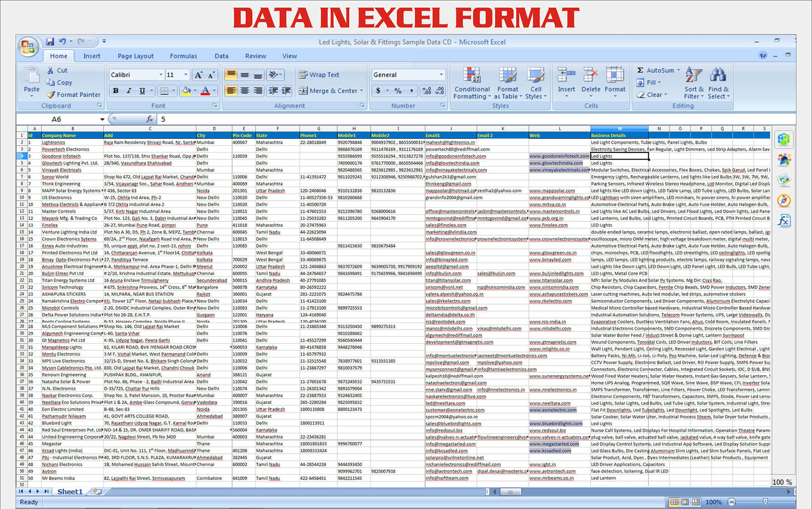Viewport: 812px width, 509px height.
Task: Click the Increase Font Size icon
Action: 198,75
